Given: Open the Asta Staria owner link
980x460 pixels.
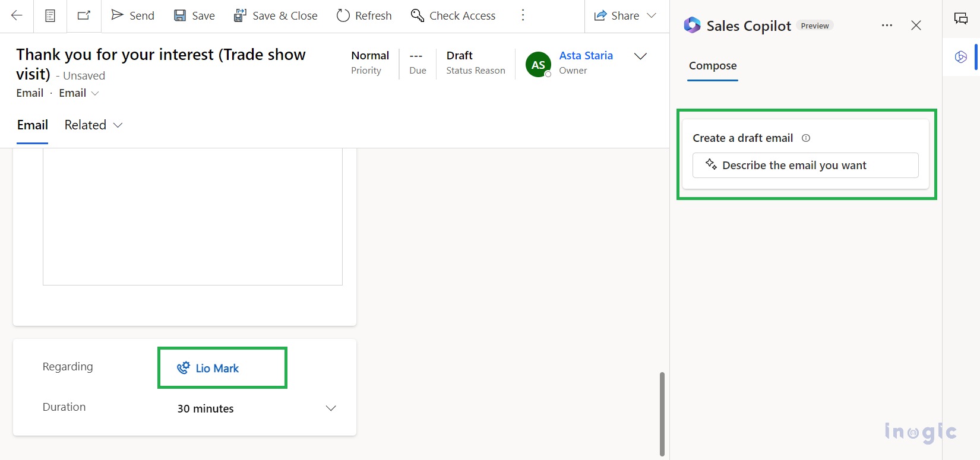Looking at the screenshot, I should tap(586, 56).
